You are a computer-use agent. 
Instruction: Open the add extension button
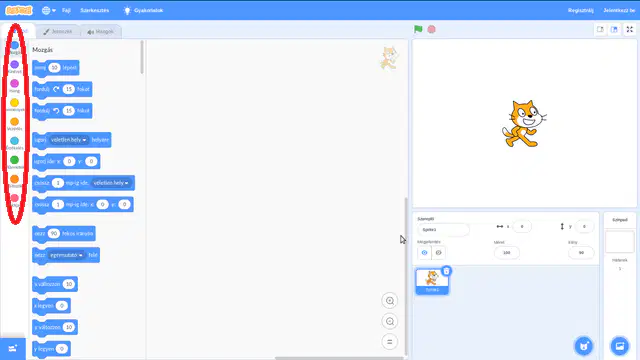[13, 349]
